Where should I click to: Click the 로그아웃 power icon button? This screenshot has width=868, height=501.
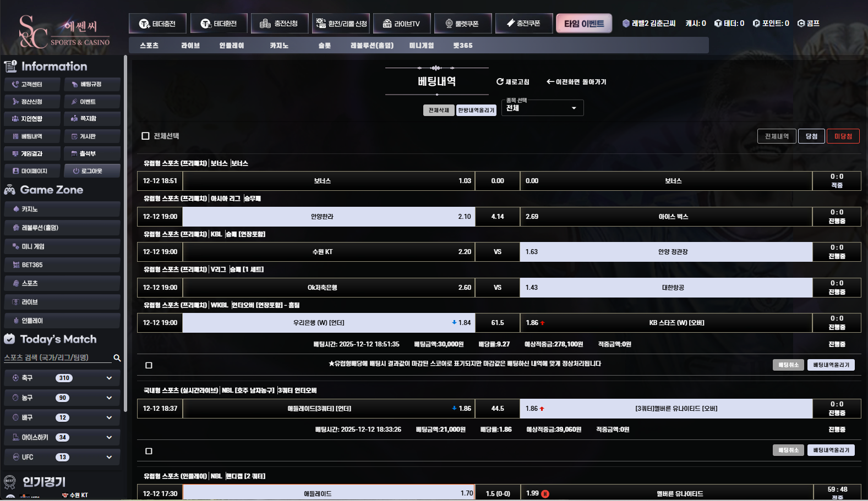76,171
